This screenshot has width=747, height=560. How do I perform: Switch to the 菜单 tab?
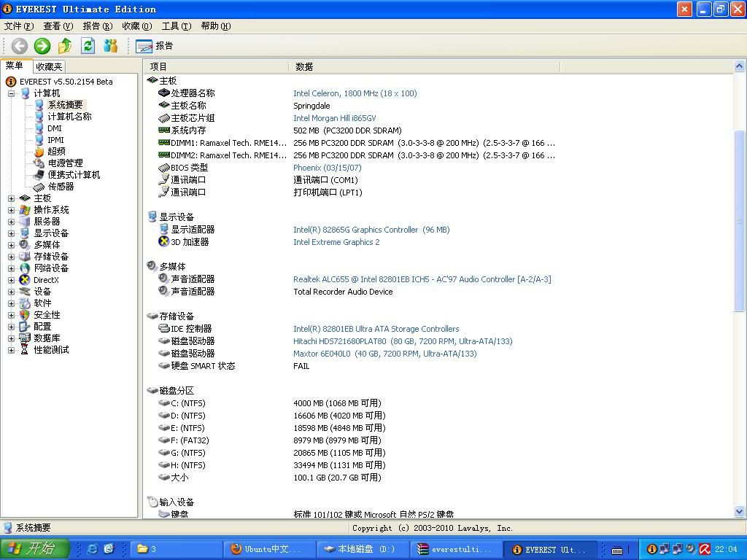(x=15, y=66)
